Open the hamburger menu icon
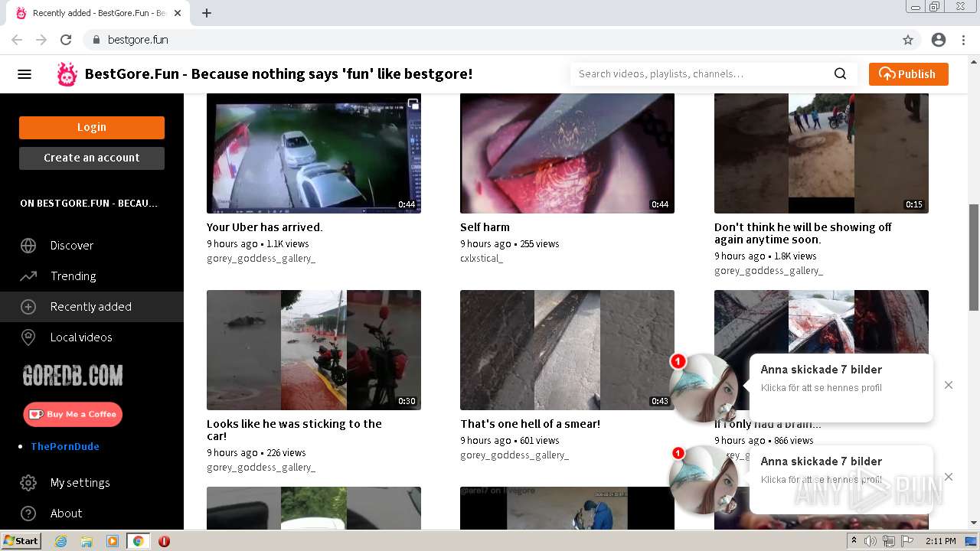 click(24, 74)
